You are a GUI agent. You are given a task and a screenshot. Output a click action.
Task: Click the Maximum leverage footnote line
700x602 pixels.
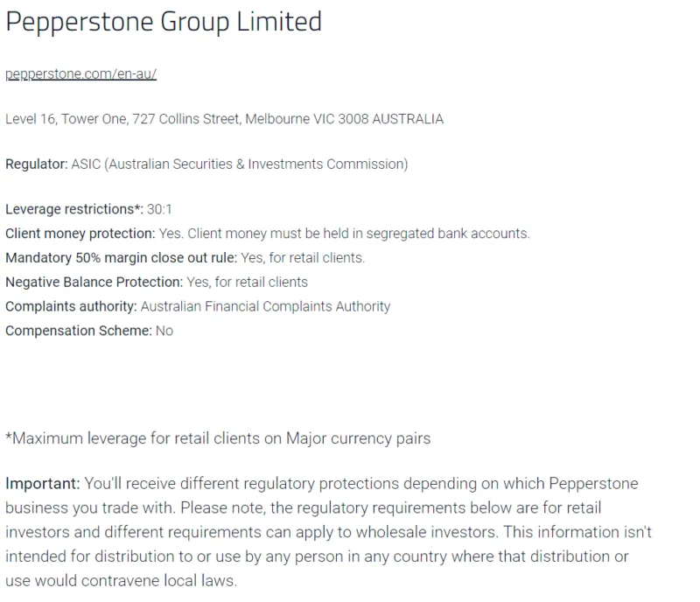[x=218, y=438]
